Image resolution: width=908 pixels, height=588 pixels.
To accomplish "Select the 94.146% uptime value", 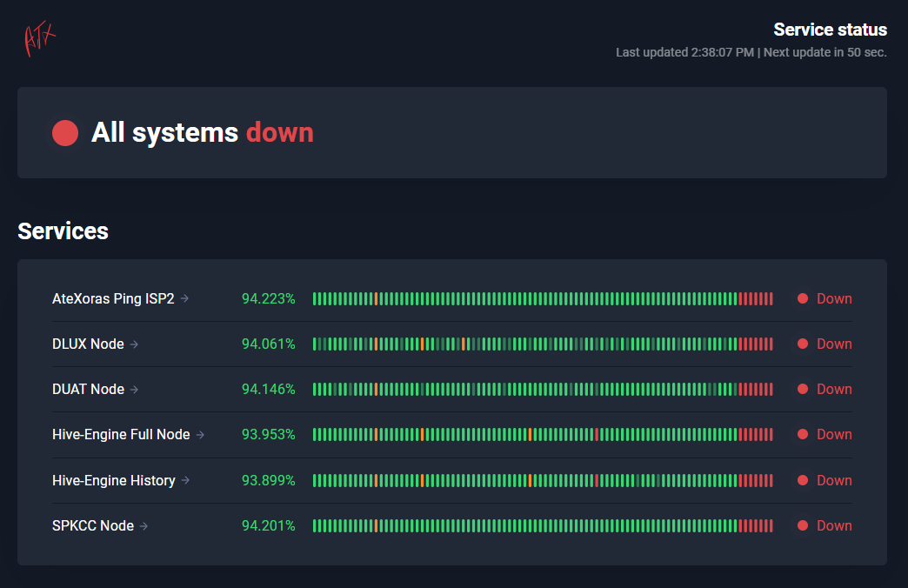I will tap(268, 389).
